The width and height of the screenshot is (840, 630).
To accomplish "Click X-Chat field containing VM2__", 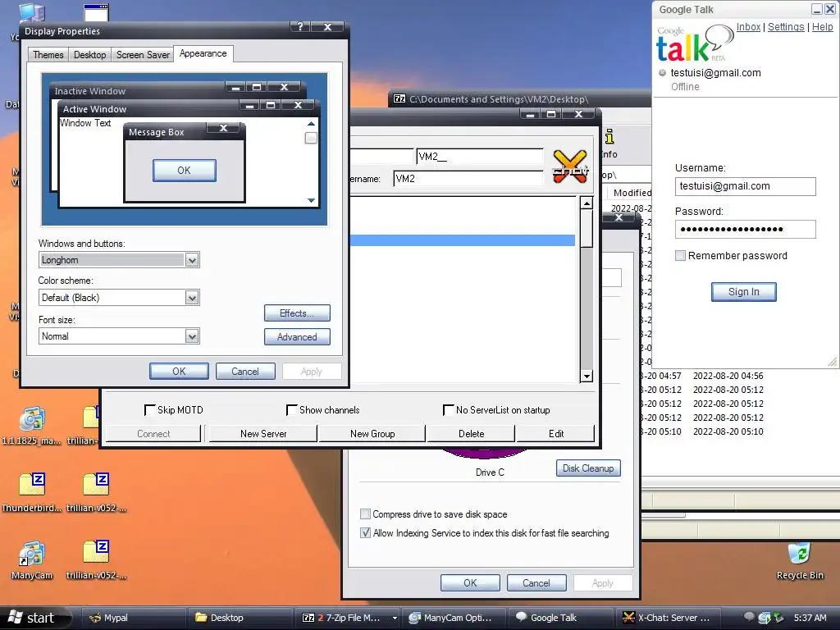I will coord(479,157).
